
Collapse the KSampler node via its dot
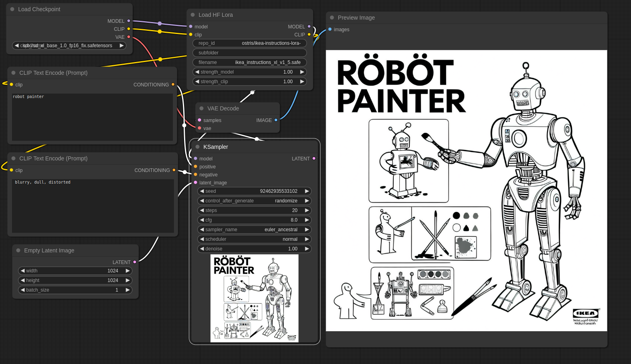pos(198,147)
